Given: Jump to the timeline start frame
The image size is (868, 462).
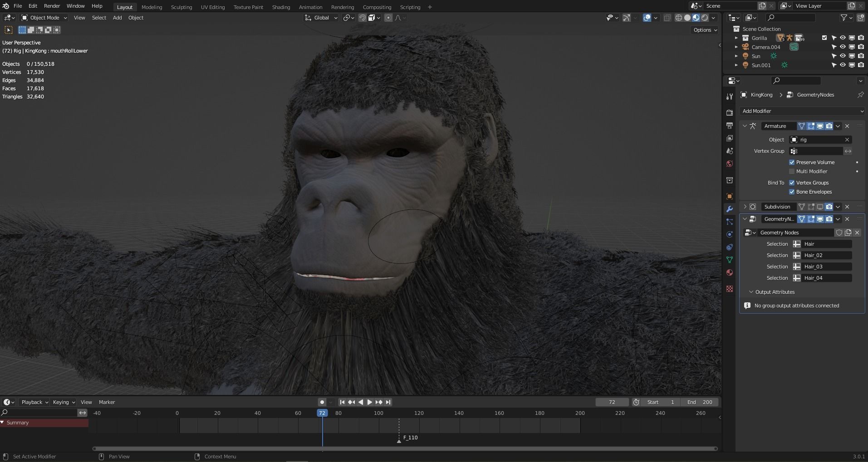Looking at the screenshot, I should [x=342, y=402].
